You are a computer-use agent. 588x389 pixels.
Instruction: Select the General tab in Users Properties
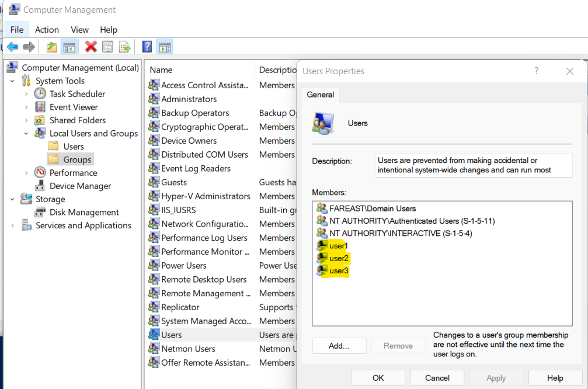(x=320, y=95)
